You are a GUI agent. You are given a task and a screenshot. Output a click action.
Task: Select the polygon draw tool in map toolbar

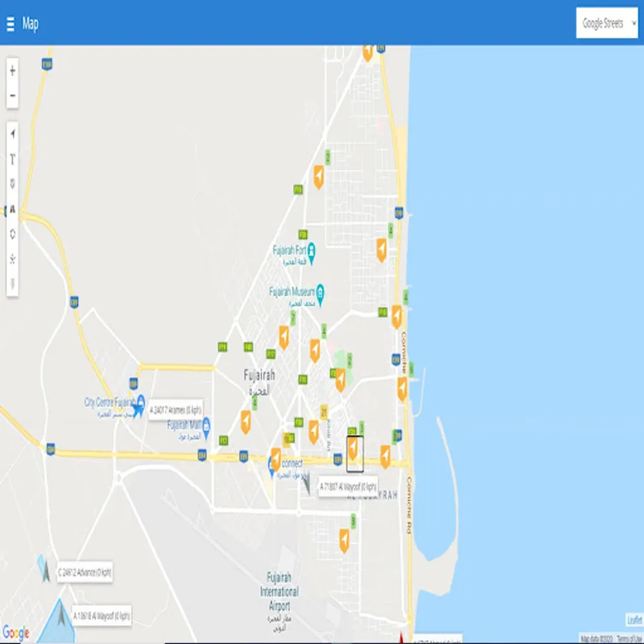point(12,234)
